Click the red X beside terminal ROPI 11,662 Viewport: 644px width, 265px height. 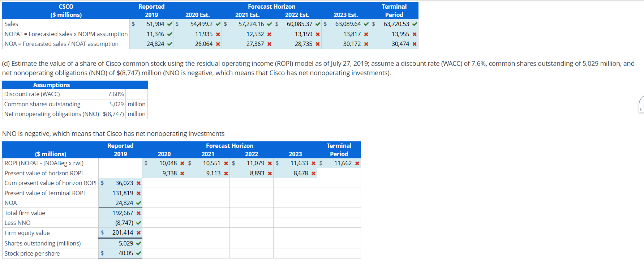click(x=357, y=163)
